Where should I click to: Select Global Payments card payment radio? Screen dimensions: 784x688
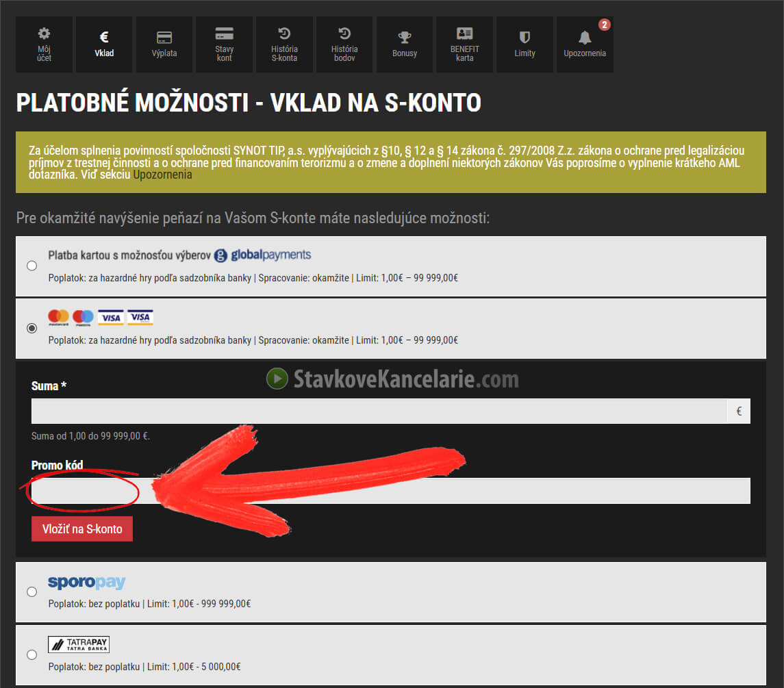coord(31,266)
